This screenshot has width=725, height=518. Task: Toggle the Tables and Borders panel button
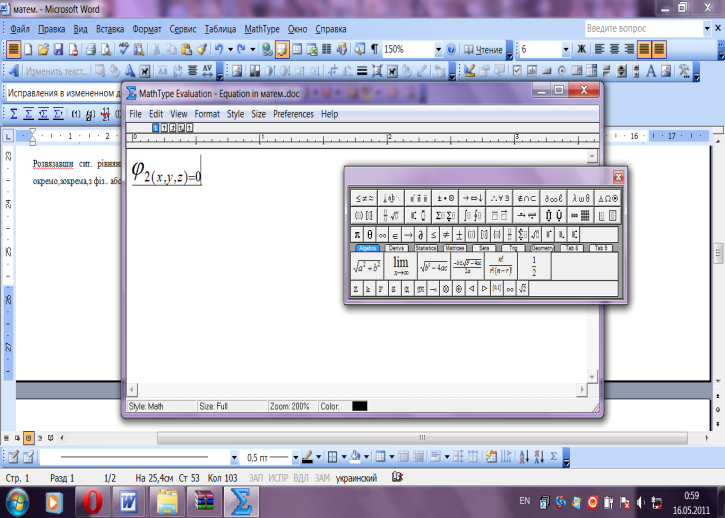pyautogui.click(x=282, y=49)
